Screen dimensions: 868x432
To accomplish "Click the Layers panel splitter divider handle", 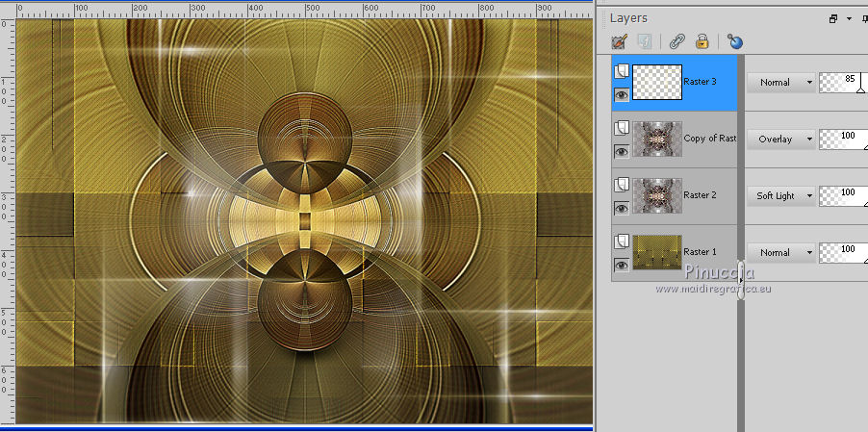I will 741,279.
